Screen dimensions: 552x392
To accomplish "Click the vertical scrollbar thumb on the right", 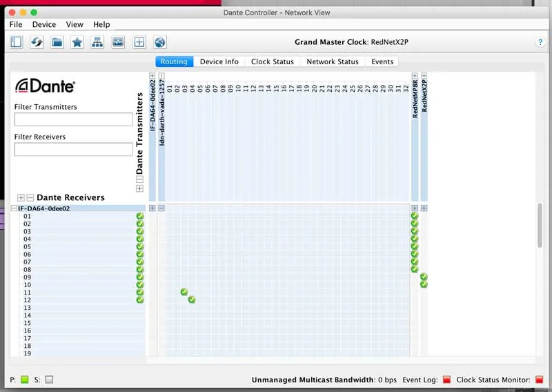I will [x=540, y=226].
